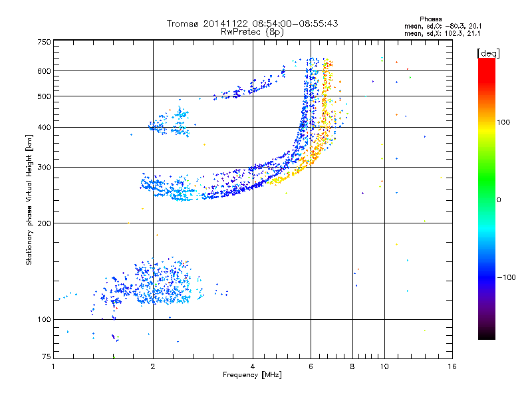Click x-axis tick label "1"
This screenshot has width=532, height=399.
(x=53, y=366)
